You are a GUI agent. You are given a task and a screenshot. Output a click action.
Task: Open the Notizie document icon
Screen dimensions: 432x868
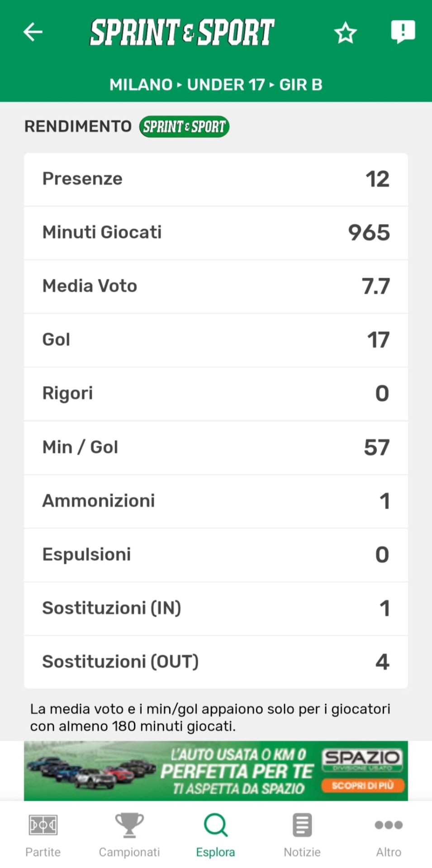click(302, 825)
